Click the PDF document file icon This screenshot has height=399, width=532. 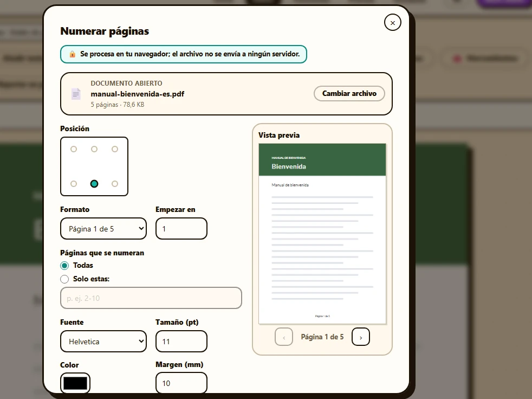click(76, 94)
